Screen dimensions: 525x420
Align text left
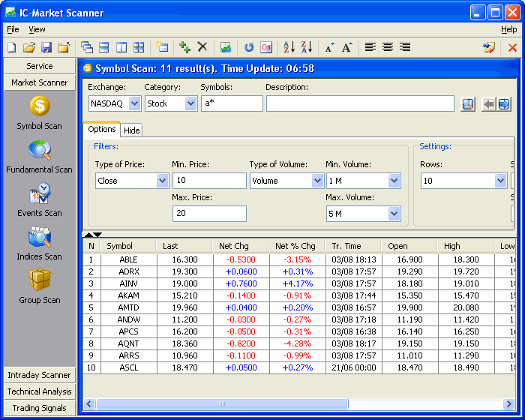click(370, 47)
